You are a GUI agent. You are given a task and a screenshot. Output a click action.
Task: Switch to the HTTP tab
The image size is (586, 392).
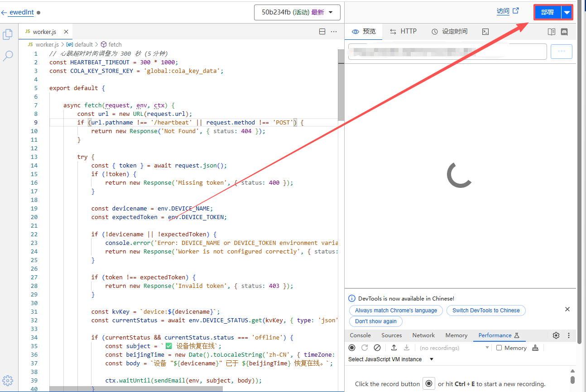403,31
